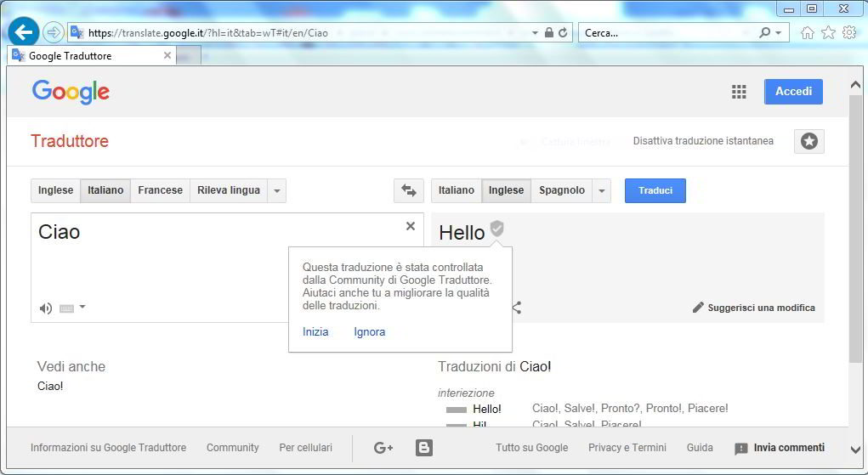Click Invia commenti feedback button
Screen dimensions: 868x475
pyautogui.click(x=780, y=448)
